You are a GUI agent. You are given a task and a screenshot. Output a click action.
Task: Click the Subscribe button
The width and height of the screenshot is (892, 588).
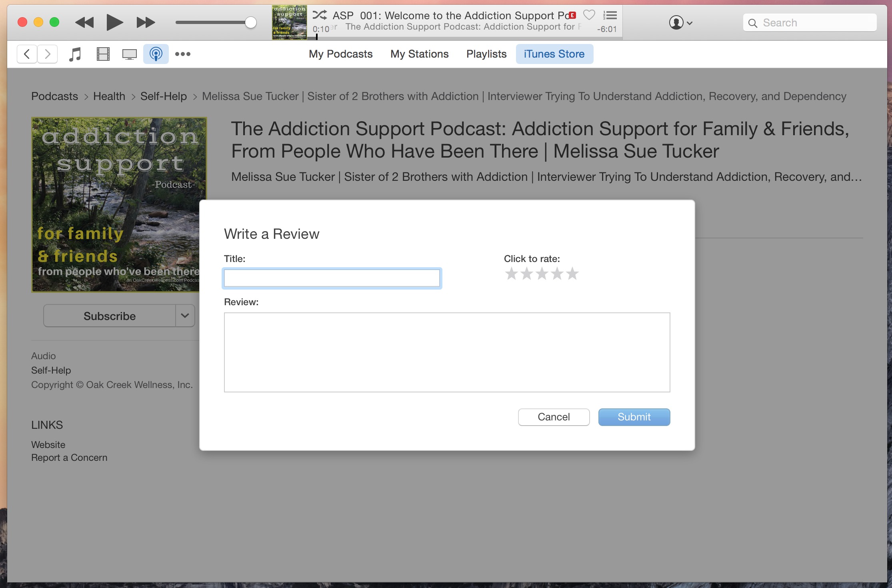pyautogui.click(x=110, y=316)
